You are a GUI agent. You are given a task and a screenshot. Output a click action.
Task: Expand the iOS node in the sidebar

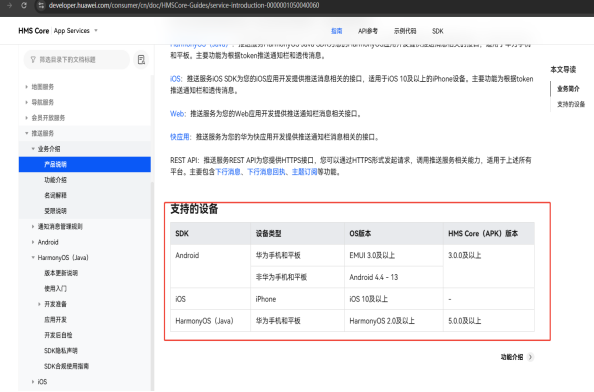[33, 382]
